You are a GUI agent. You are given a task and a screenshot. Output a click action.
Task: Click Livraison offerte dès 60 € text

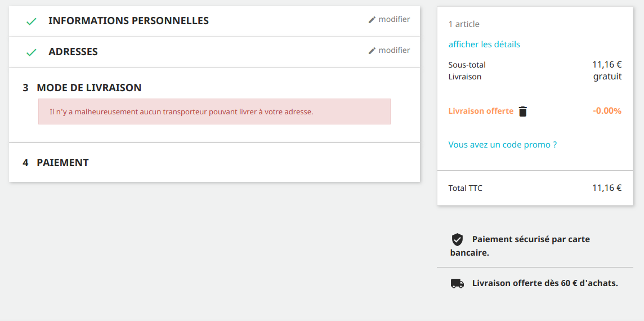coord(545,283)
